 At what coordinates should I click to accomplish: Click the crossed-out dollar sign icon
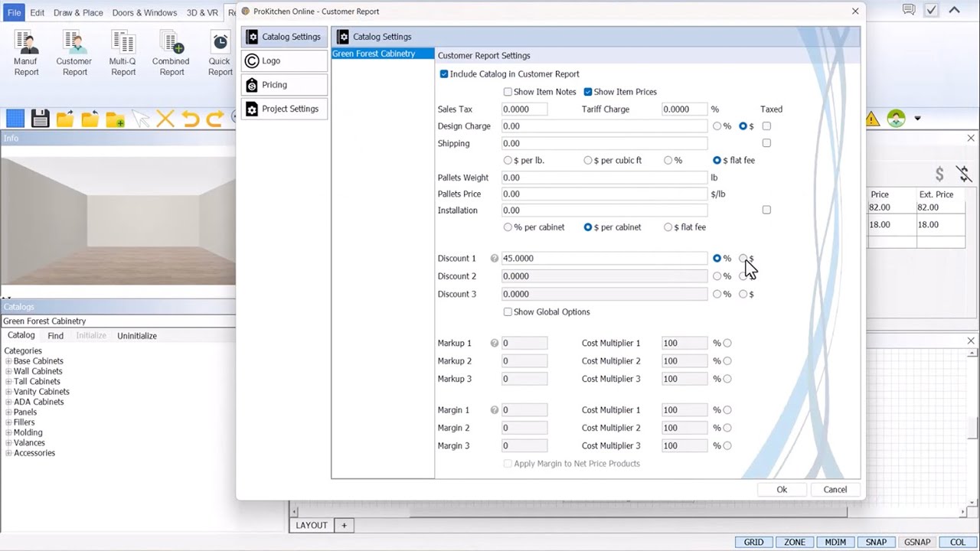(963, 174)
